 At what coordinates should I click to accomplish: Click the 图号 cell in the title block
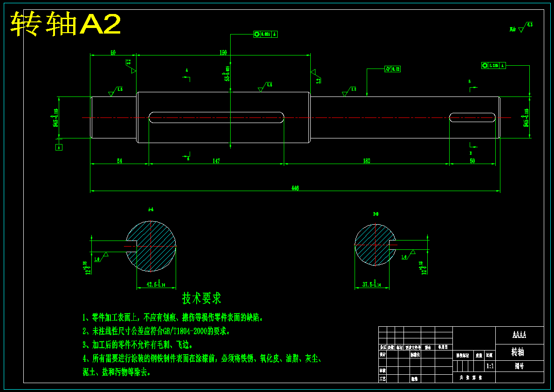(519, 366)
